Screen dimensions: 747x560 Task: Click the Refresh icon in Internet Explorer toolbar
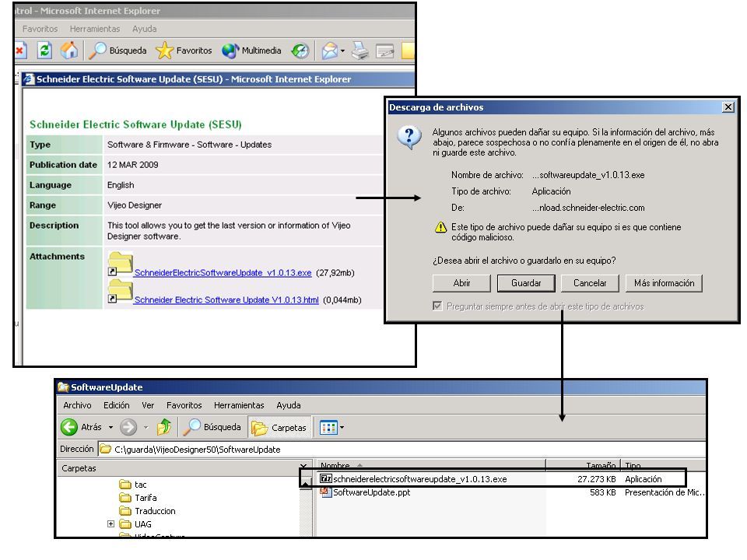pos(45,50)
